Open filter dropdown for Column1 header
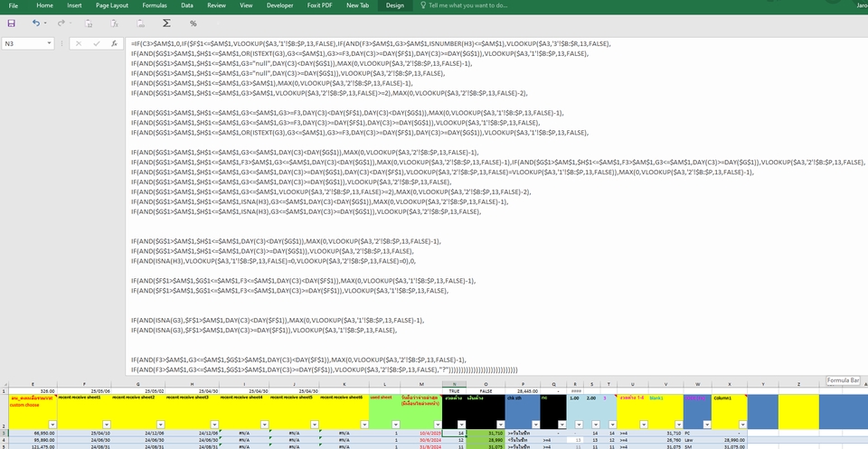This screenshot has width=868, height=449. (x=741, y=424)
